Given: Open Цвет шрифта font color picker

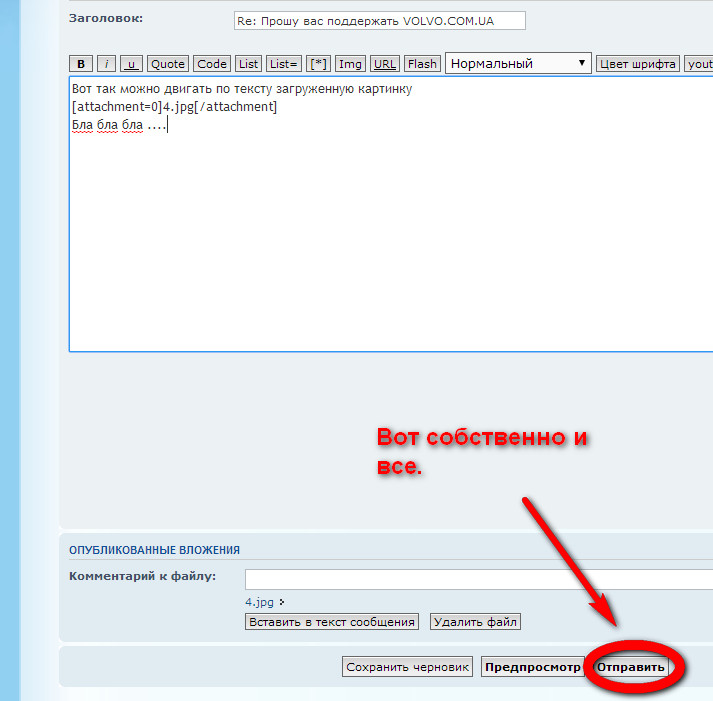Looking at the screenshot, I should (638, 63).
